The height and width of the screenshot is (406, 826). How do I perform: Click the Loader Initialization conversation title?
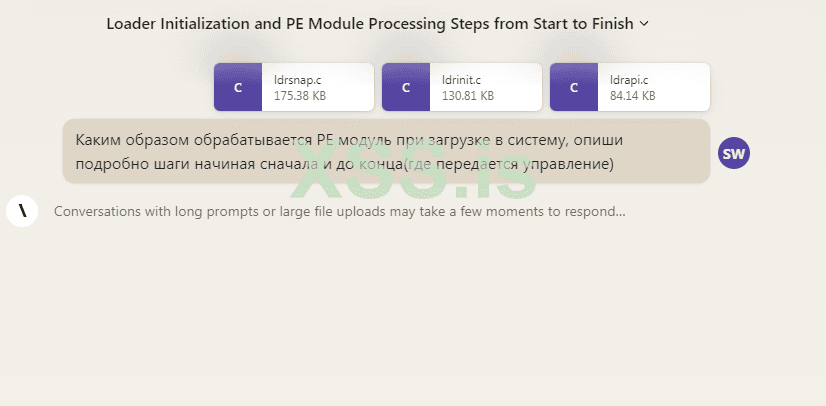click(369, 23)
